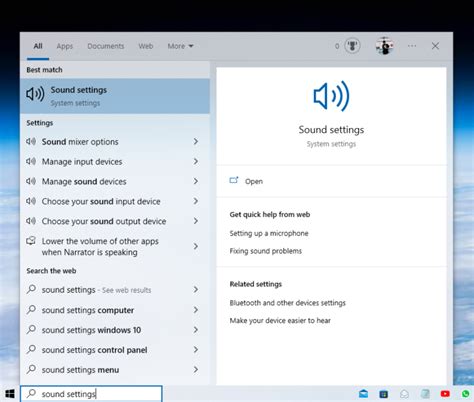The height and width of the screenshot is (402, 474).
Task: Open Manage input devices
Action: pos(115,162)
